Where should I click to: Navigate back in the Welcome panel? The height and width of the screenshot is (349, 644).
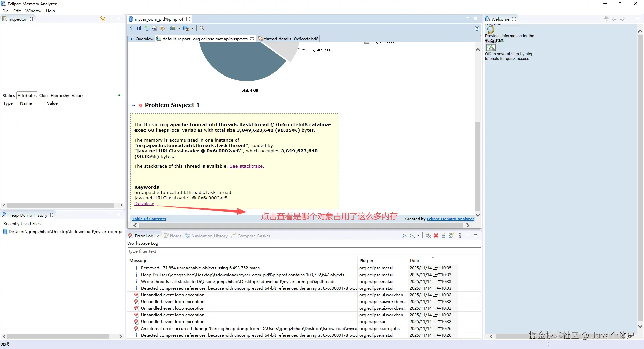click(x=614, y=19)
